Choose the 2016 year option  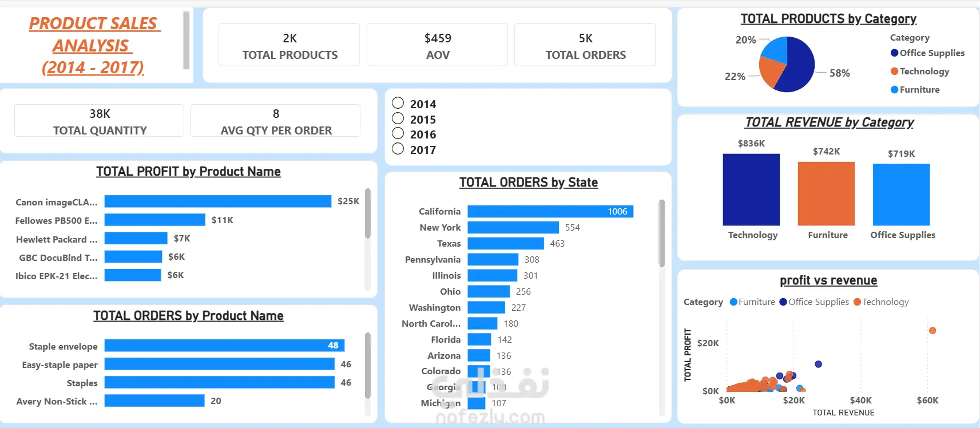[398, 133]
